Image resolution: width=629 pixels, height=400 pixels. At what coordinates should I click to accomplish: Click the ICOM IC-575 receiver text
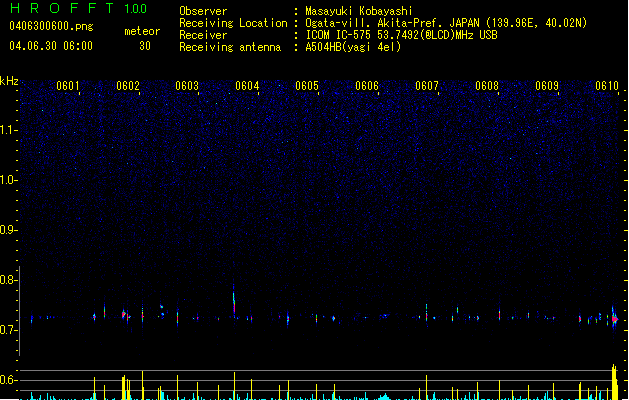(401, 35)
